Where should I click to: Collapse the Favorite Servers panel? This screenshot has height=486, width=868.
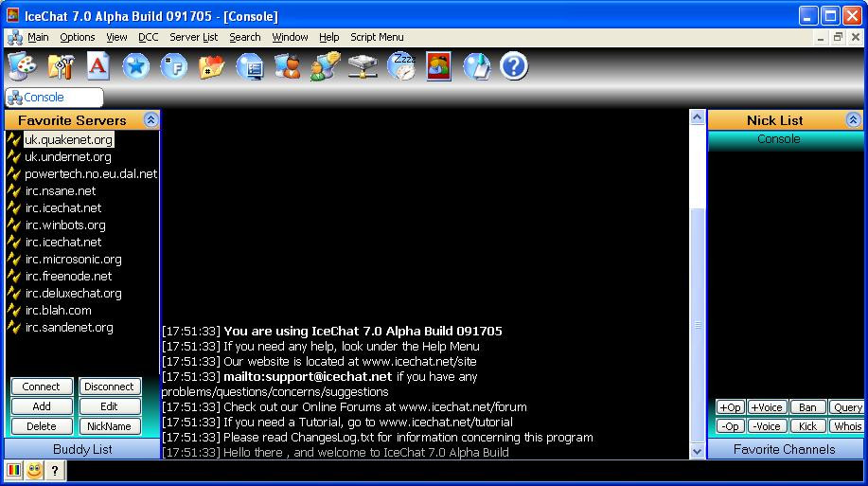151,119
